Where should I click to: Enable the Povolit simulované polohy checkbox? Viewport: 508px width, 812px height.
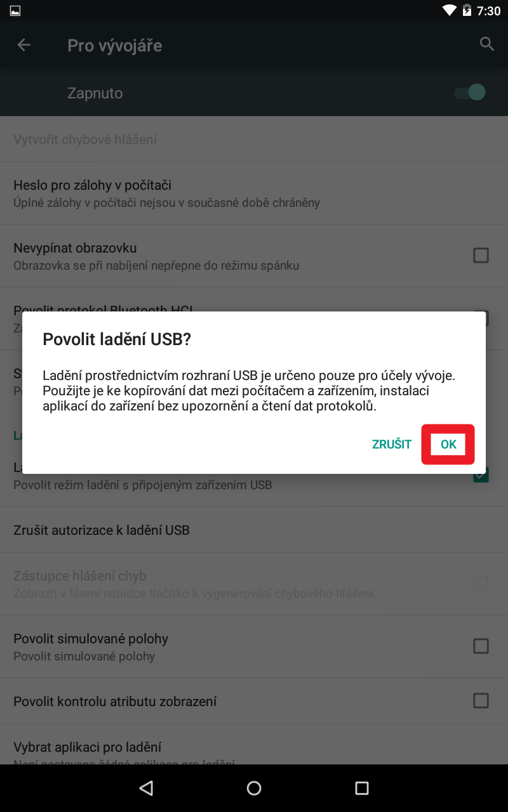pos(481,646)
